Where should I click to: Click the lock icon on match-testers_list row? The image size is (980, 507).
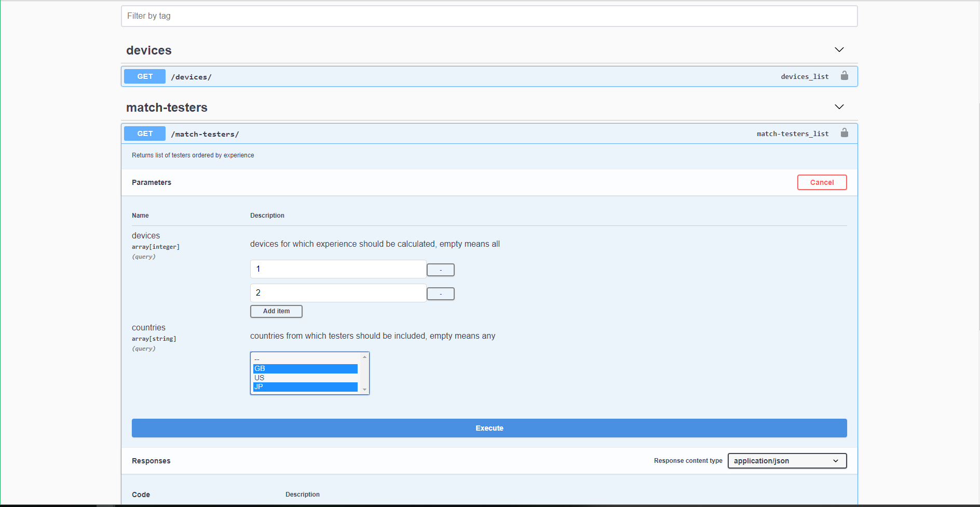coord(845,133)
